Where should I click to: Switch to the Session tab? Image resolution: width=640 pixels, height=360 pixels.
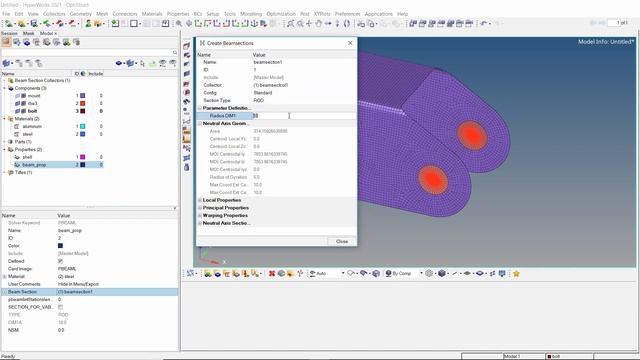click(x=9, y=33)
